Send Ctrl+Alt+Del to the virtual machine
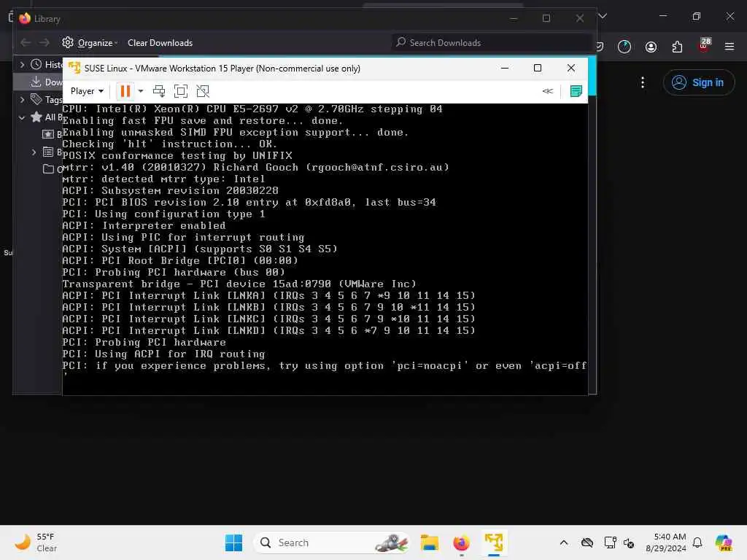 pos(159,91)
